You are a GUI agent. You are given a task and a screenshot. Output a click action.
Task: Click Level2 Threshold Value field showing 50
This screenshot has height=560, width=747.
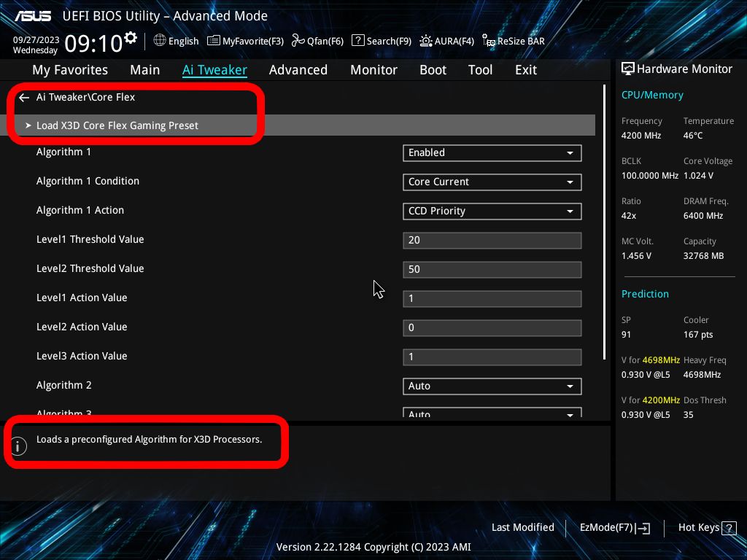(x=492, y=270)
